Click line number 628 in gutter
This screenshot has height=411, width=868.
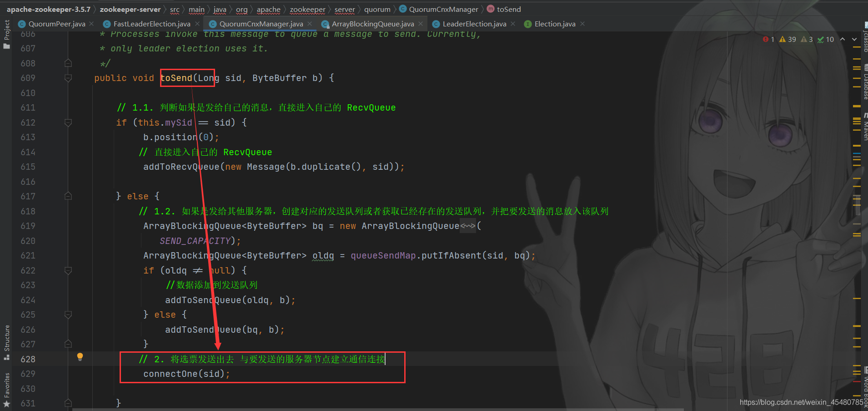[28, 359]
